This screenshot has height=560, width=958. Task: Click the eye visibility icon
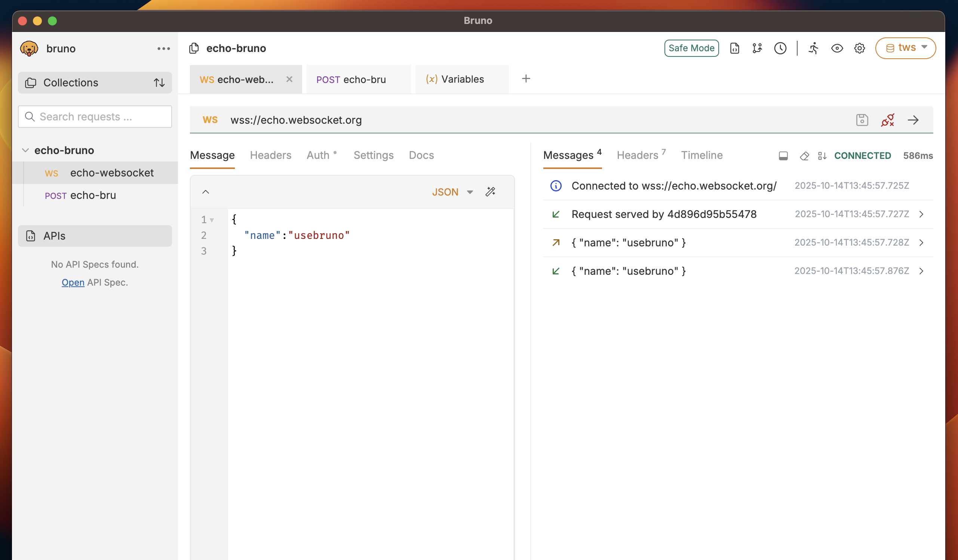pyautogui.click(x=837, y=48)
